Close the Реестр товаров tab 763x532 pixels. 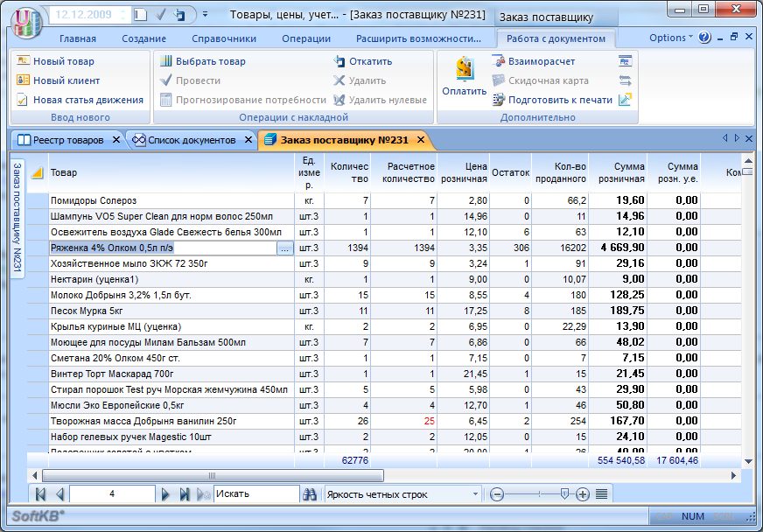116,140
